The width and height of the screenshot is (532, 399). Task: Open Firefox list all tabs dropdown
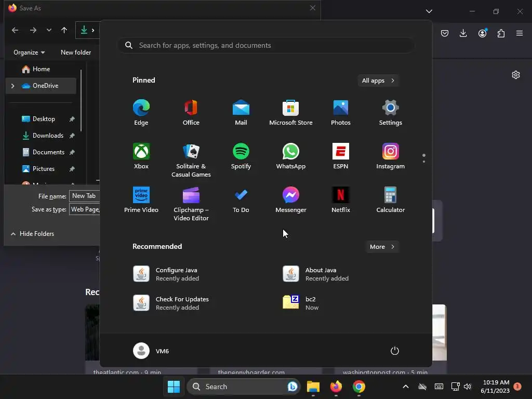point(429,11)
